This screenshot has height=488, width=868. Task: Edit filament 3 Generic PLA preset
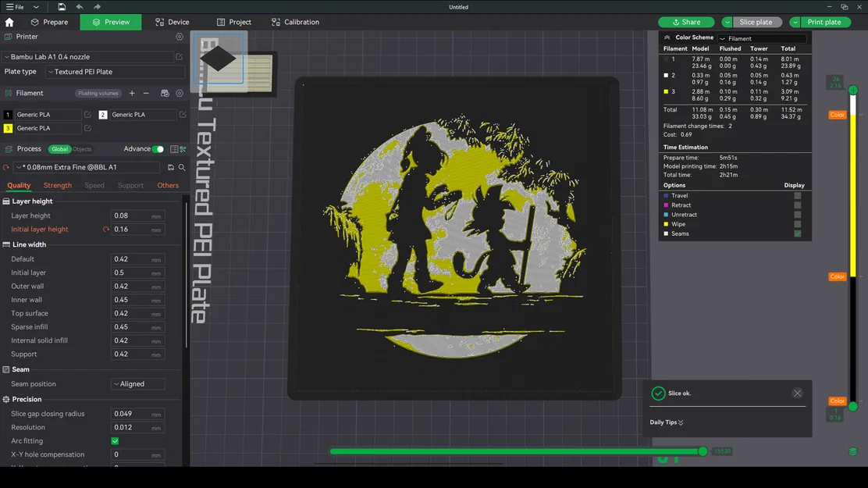point(87,128)
